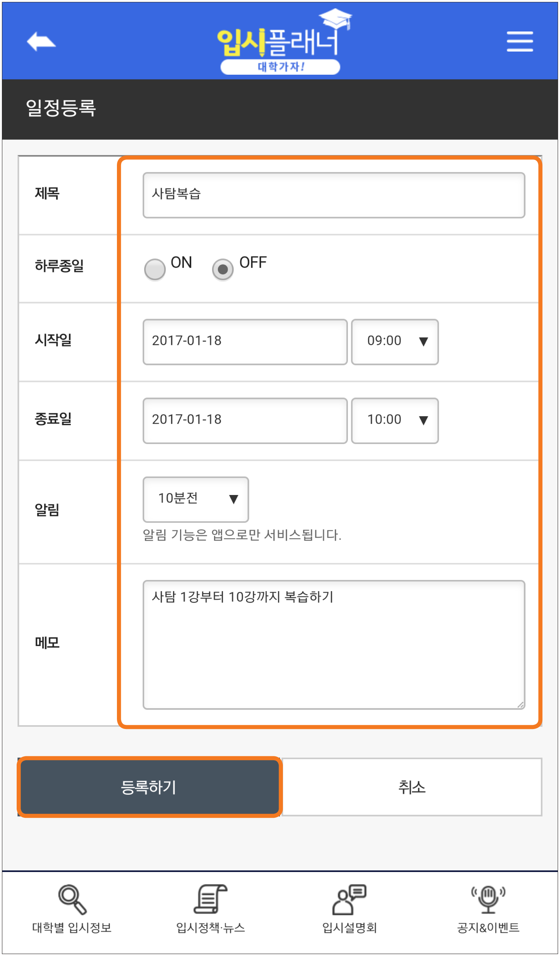Open the hamburger menu
560x956 pixels.
click(x=519, y=41)
